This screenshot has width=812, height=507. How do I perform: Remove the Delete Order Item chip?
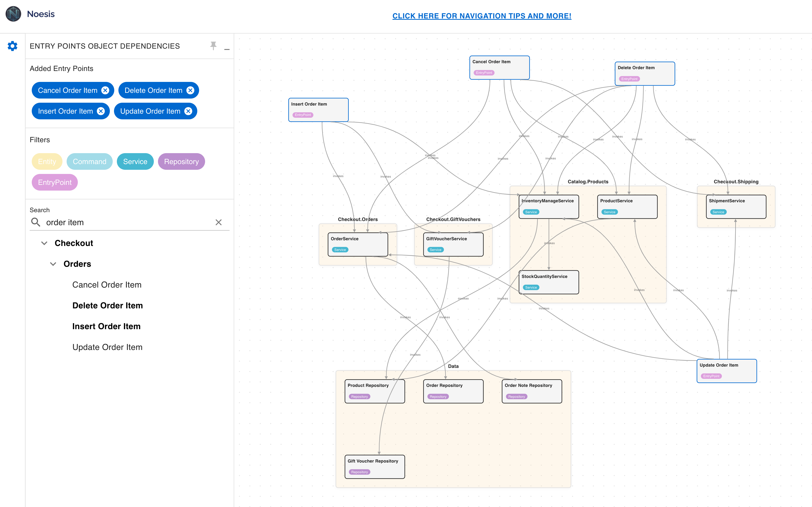click(190, 90)
